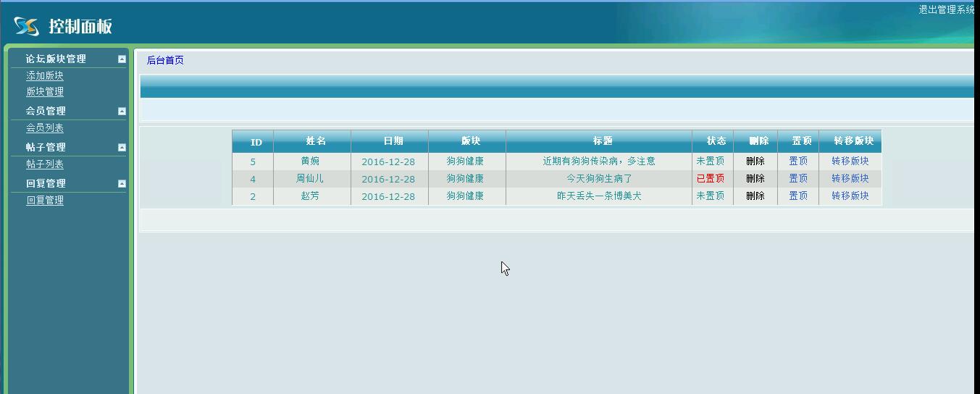Collapse the 帖子管理 section
This screenshot has height=394, width=980.
[x=122, y=148]
